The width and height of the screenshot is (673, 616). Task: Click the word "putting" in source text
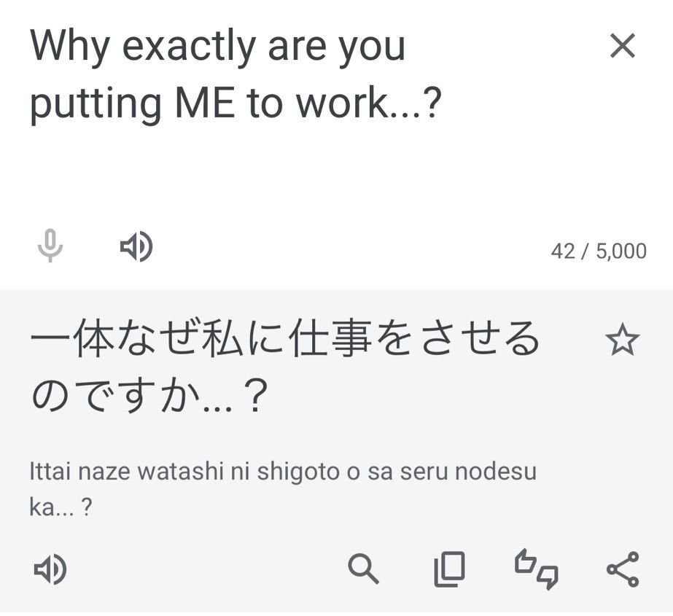pyautogui.click(x=96, y=104)
